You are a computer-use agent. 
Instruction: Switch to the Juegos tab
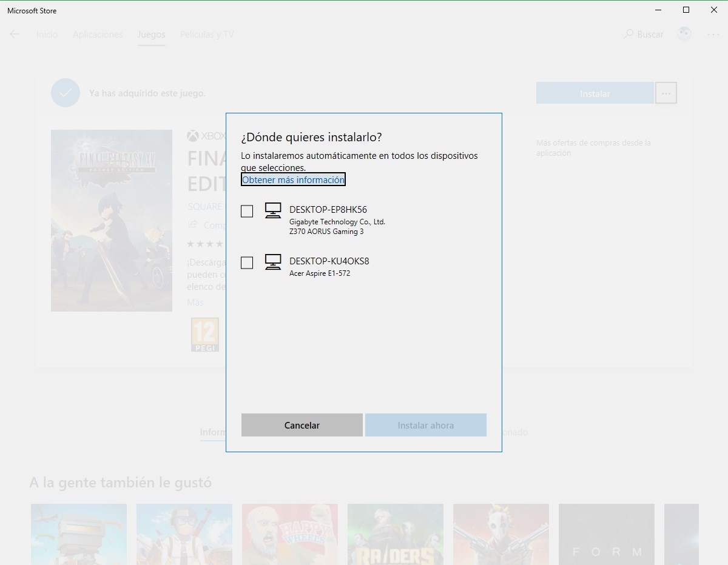pyautogui.click(x=151, y=35)
